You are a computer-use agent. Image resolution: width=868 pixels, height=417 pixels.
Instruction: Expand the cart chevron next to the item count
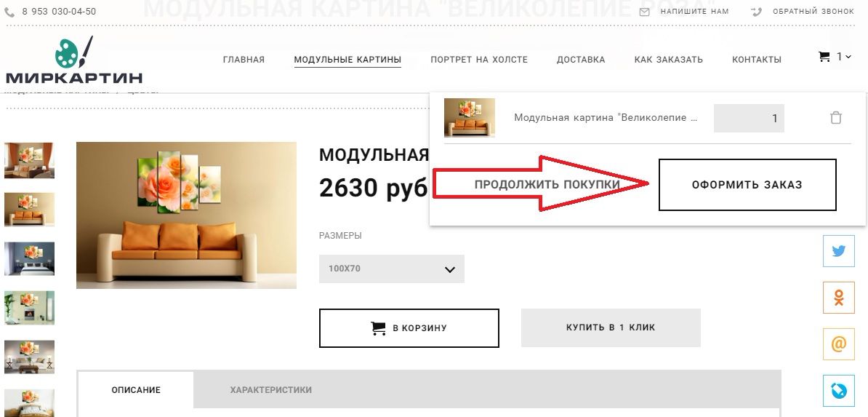coord(848,57)
